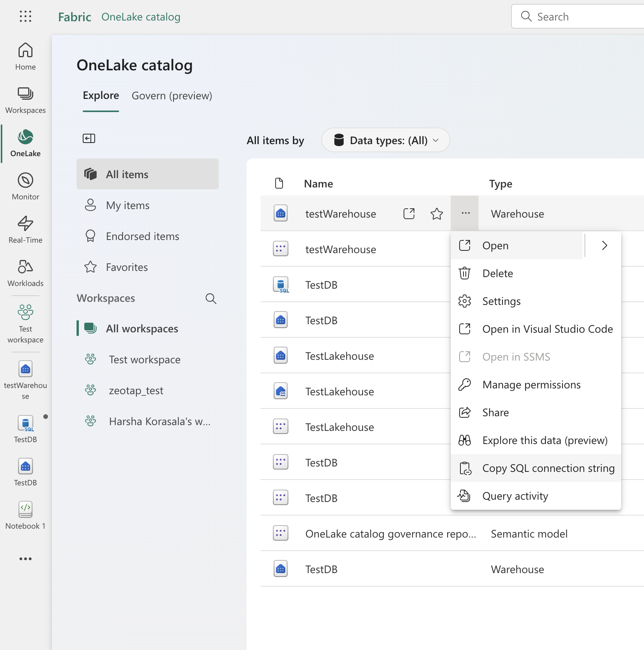Image resolution: width=644 pixels, height=650 pixels.
Task: Select Favorites filter
Action: click(x=148, y=267)
